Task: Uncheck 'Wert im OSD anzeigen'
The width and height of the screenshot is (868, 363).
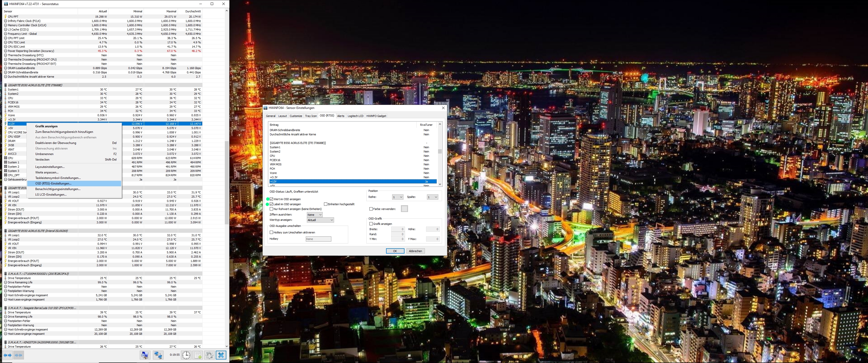Action: coord(272,199)
